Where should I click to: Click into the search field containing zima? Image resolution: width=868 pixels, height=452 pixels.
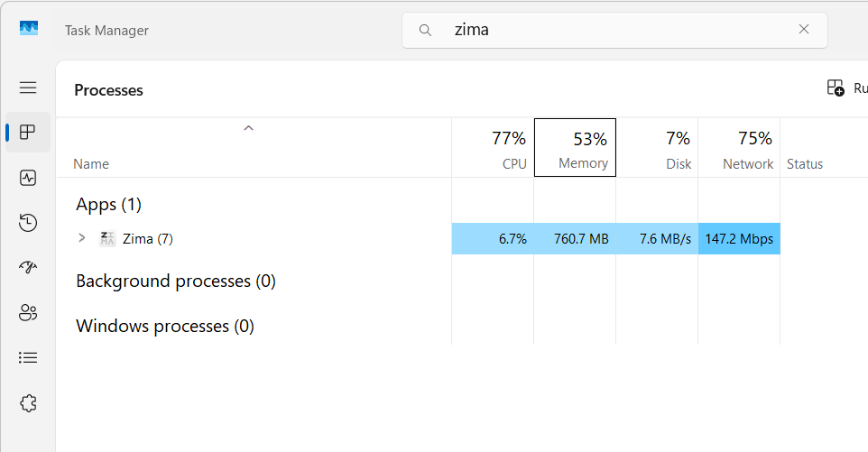pyautogui.click(x=614, y=30)
